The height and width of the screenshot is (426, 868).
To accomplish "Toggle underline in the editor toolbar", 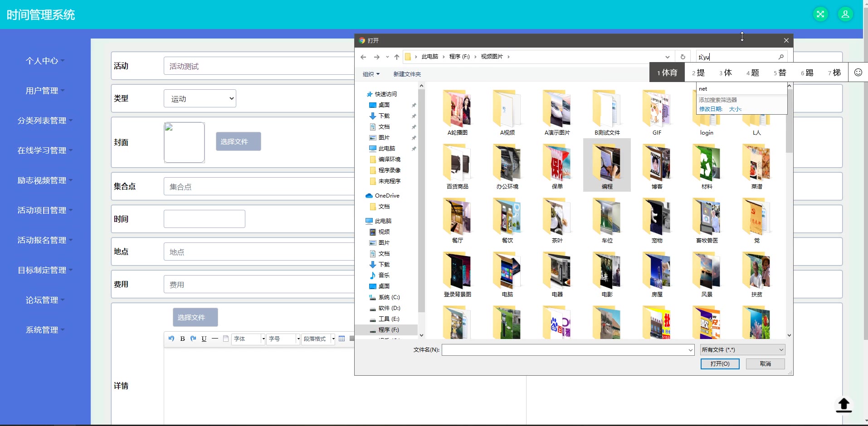I will 204,339.
